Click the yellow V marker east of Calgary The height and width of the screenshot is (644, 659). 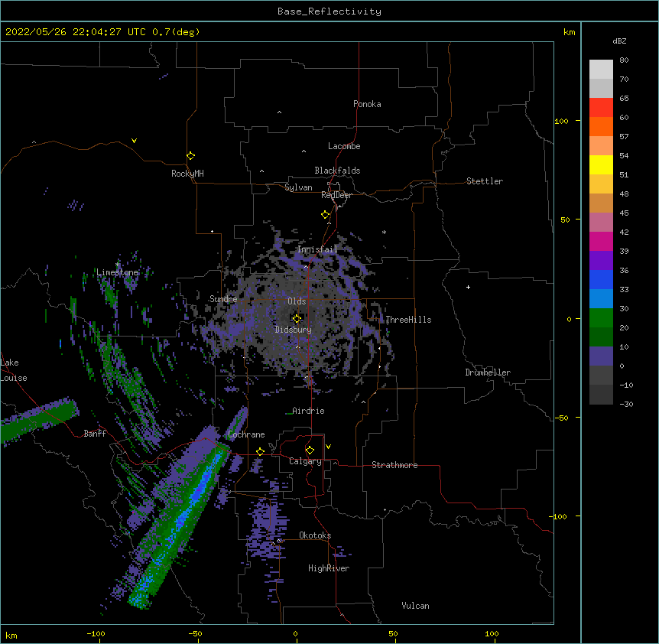pyautogui.click(x=328, y=447)
